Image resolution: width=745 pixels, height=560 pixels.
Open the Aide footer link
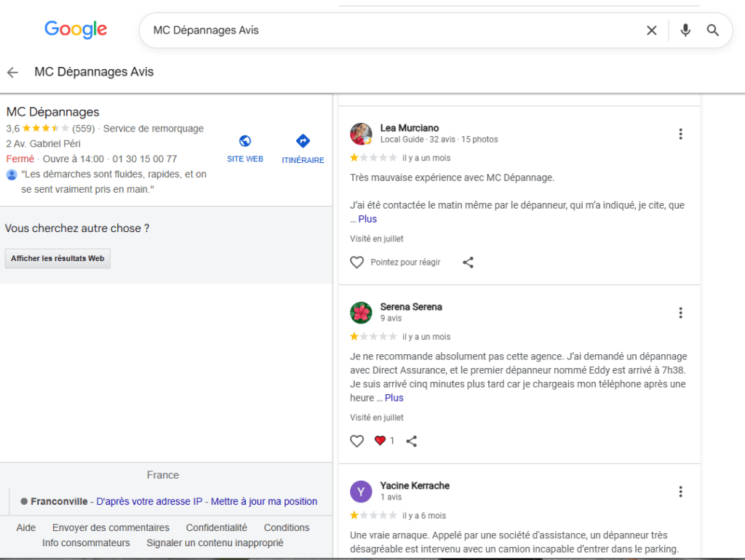(26, 528)
